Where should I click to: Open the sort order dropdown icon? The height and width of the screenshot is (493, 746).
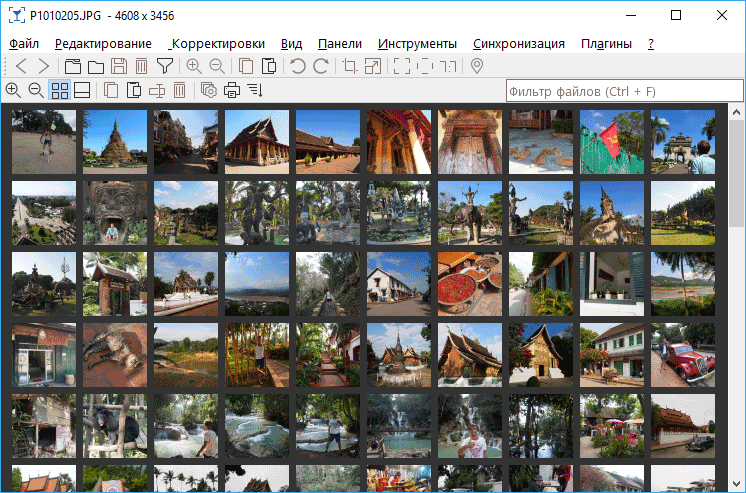[255, 91]
